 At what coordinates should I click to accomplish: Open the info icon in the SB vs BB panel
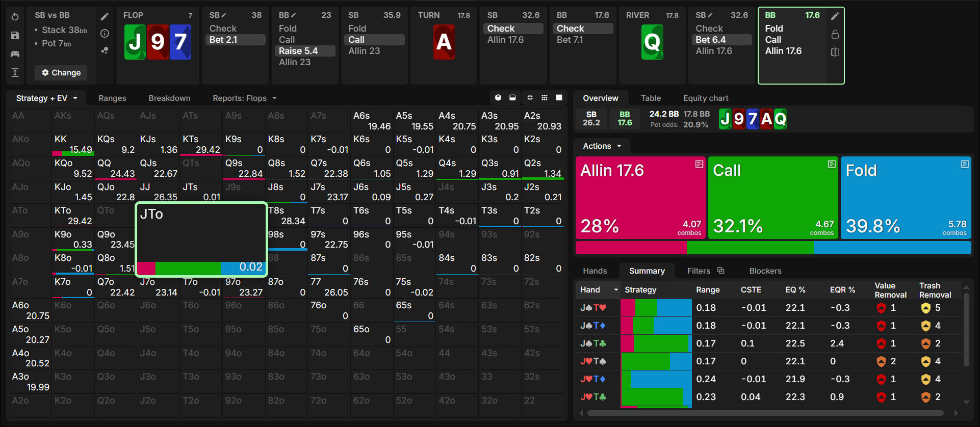(x=105, y=34)
